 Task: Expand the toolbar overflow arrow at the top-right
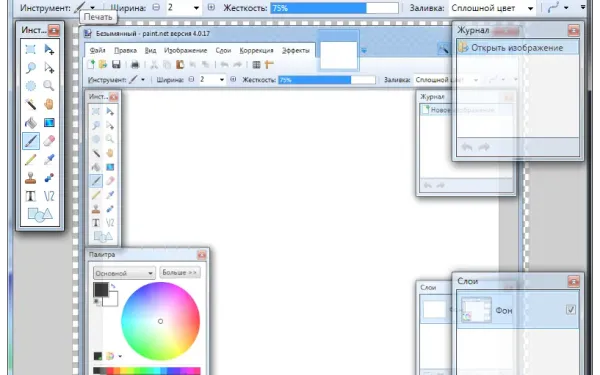583,7
